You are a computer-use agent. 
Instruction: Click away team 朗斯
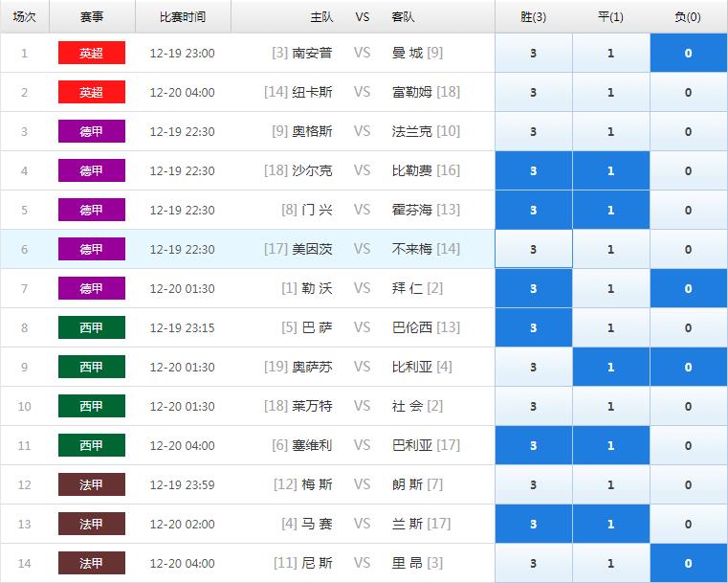point(408,485)
